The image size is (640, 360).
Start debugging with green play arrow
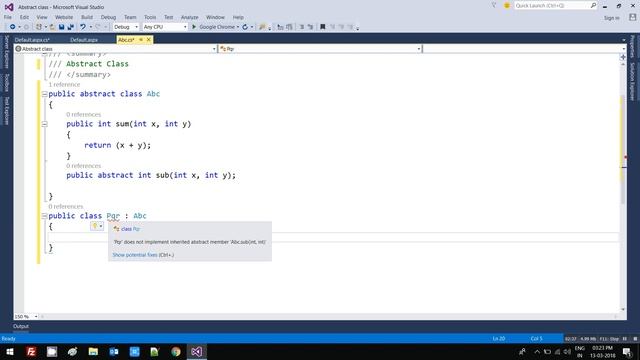tap(194, 27)
